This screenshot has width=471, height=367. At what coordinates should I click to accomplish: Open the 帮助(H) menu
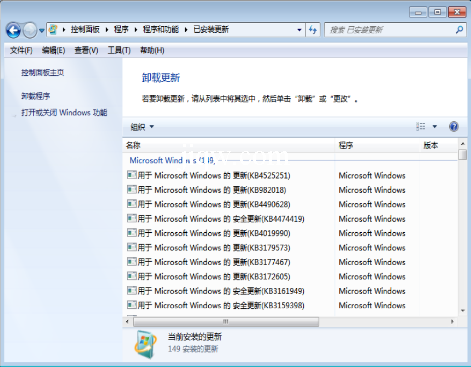click(152, 50)
